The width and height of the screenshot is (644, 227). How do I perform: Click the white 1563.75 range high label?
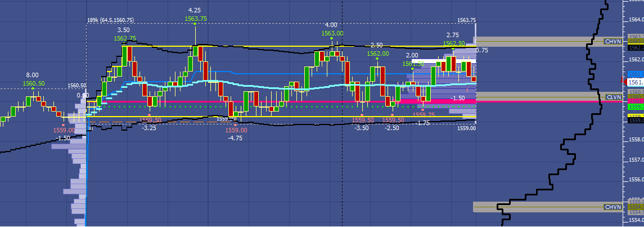(467, 20)
